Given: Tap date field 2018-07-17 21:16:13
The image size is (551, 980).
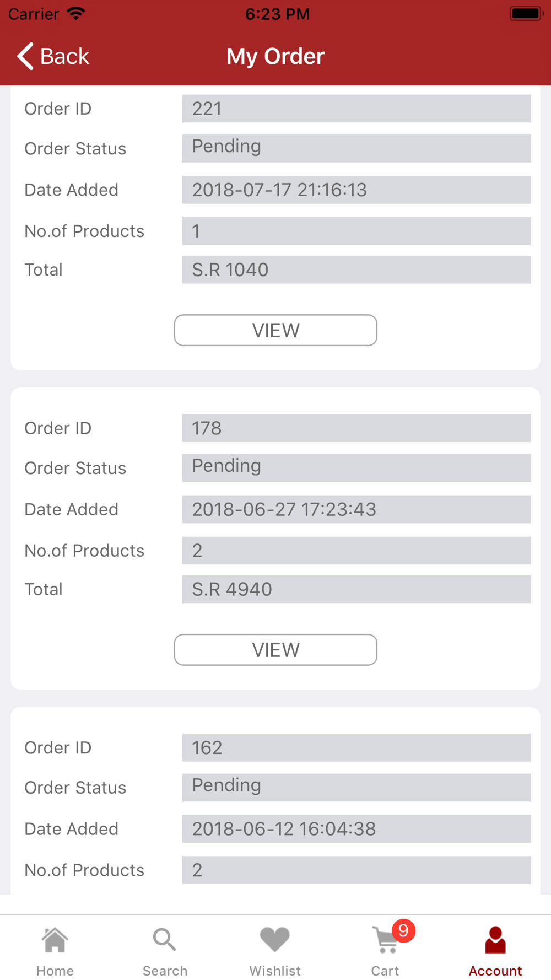Looking at the screenshot, I should pos(356,190).
